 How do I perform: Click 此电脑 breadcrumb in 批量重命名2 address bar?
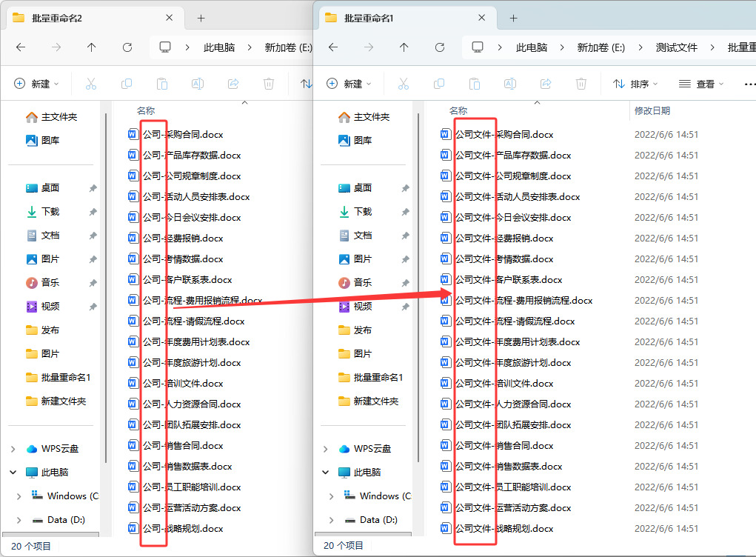[219, 47]
